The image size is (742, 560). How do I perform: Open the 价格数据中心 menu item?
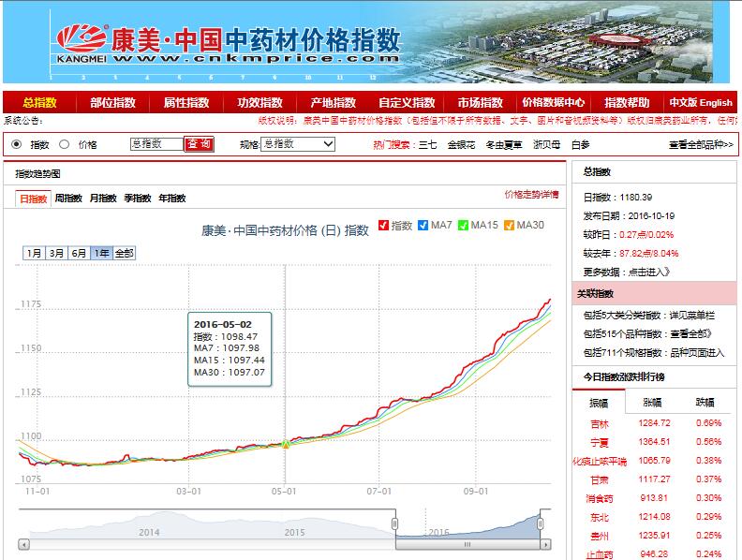click(x=554, y=103)
